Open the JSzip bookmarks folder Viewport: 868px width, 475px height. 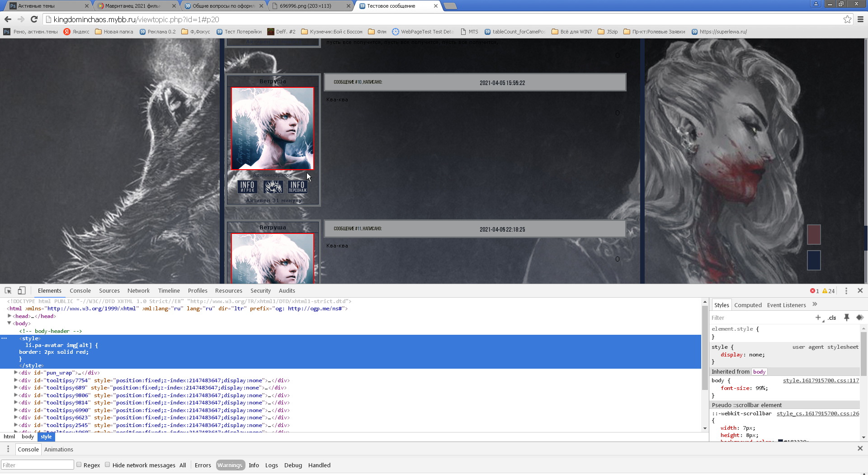608,32
